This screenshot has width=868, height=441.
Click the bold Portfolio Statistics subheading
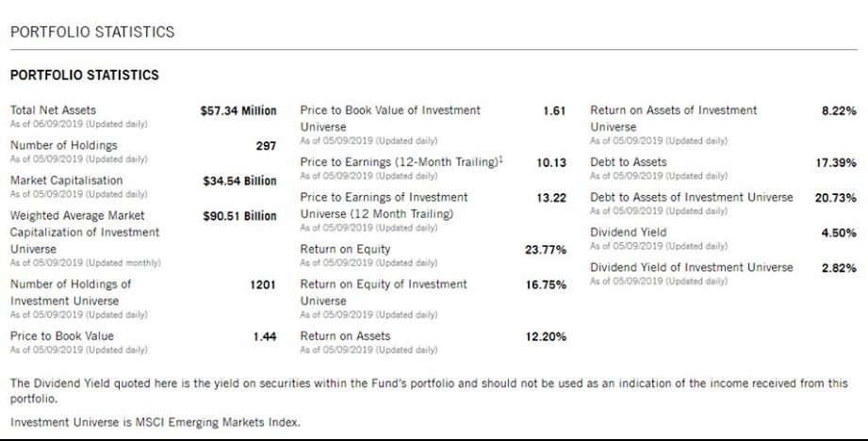click(x=85, y=74)
